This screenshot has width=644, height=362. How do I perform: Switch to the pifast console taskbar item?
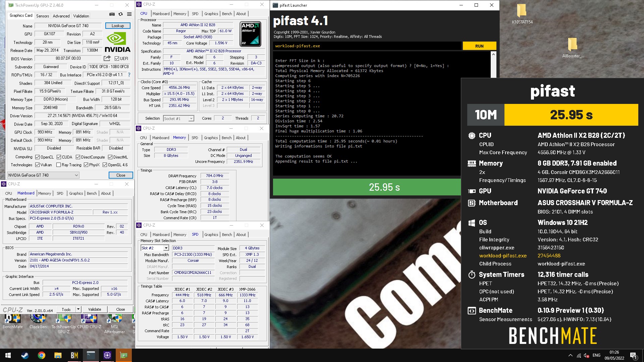click(91, 355)
